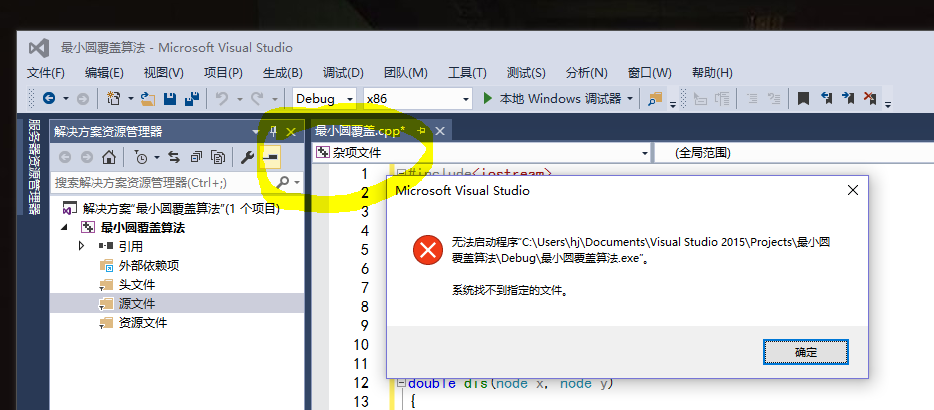Open the 文件(F) menu

(46, 73)
